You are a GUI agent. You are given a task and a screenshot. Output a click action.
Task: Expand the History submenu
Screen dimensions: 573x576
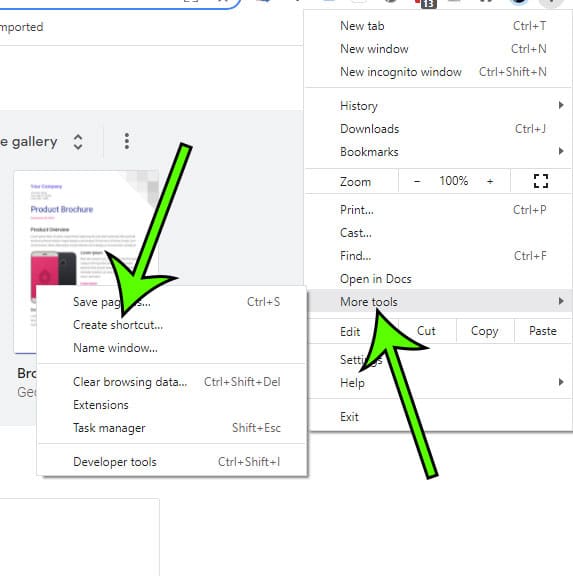point(437,106)
